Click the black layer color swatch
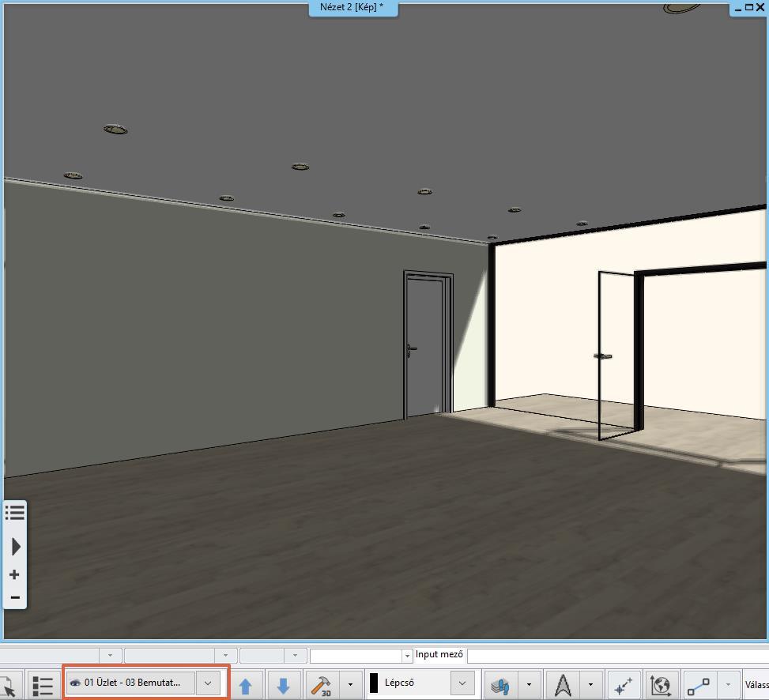769x700 pixels. tap(374, 683)
